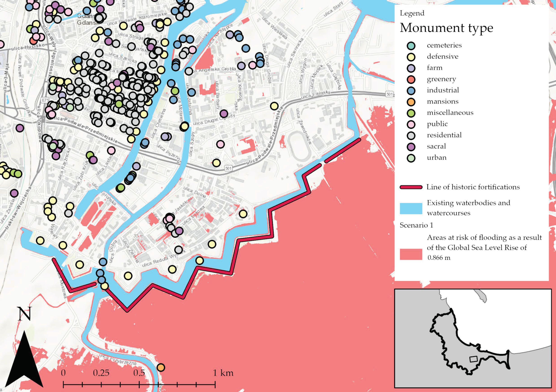Click the mansions legend circle icon

tap(411, 102)
